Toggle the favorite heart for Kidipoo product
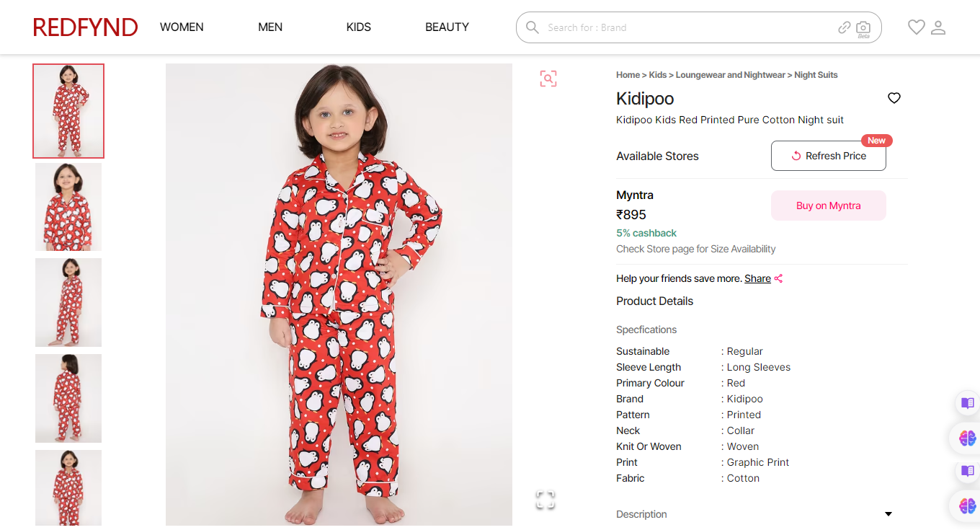 tap(894, 98)
